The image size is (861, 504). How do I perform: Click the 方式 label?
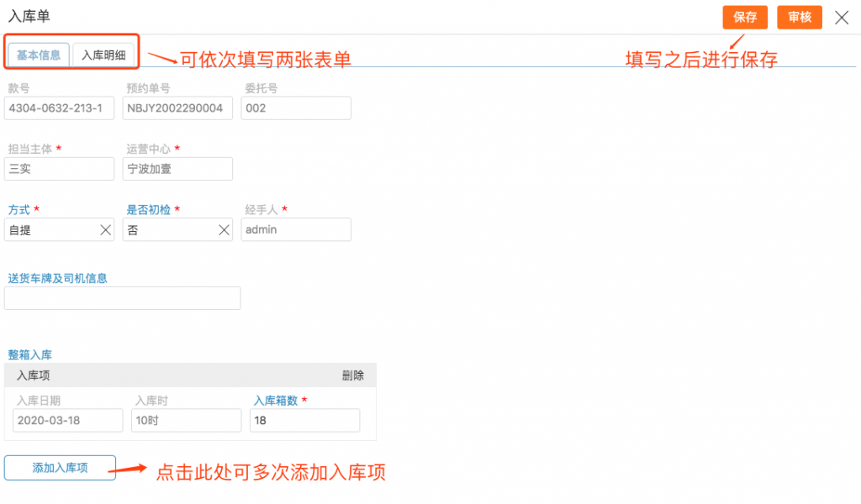(x=19, y=210)
